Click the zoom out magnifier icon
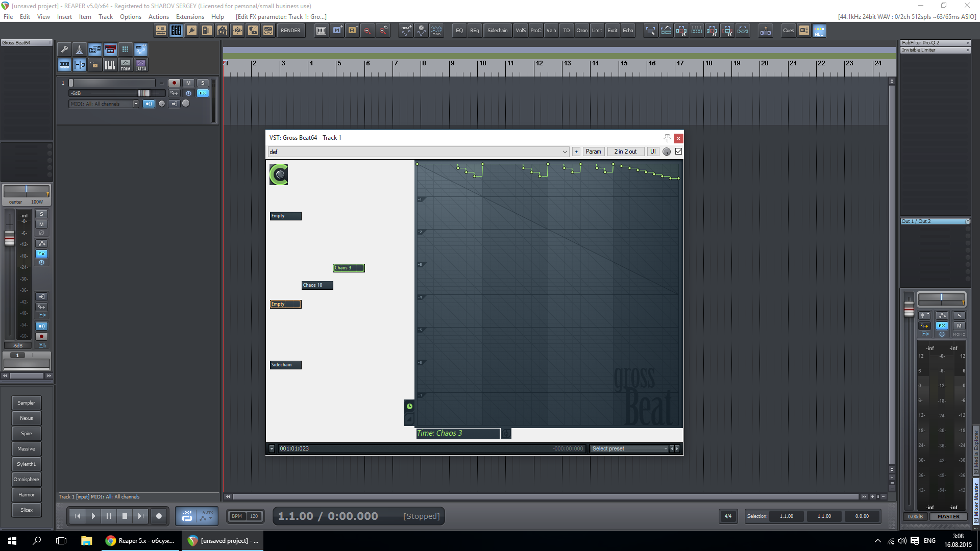 (x=367, y=31)
